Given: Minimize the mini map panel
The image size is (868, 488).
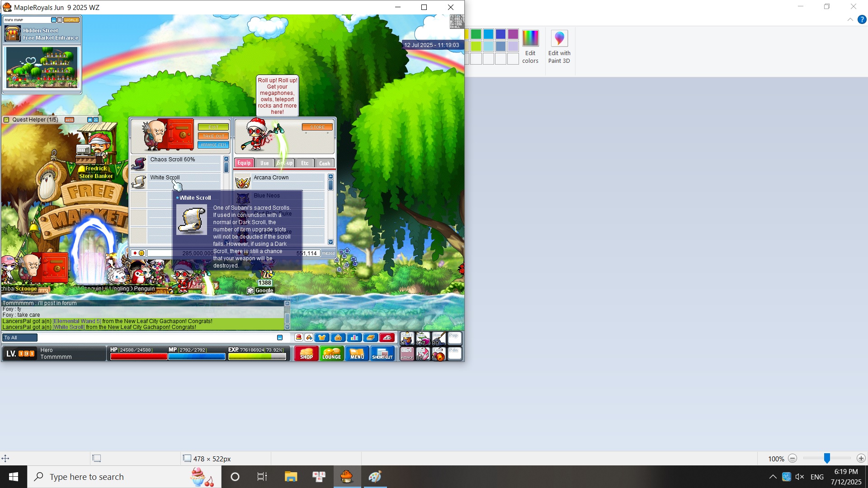Looking at the screenshot, I should [54, 20].
